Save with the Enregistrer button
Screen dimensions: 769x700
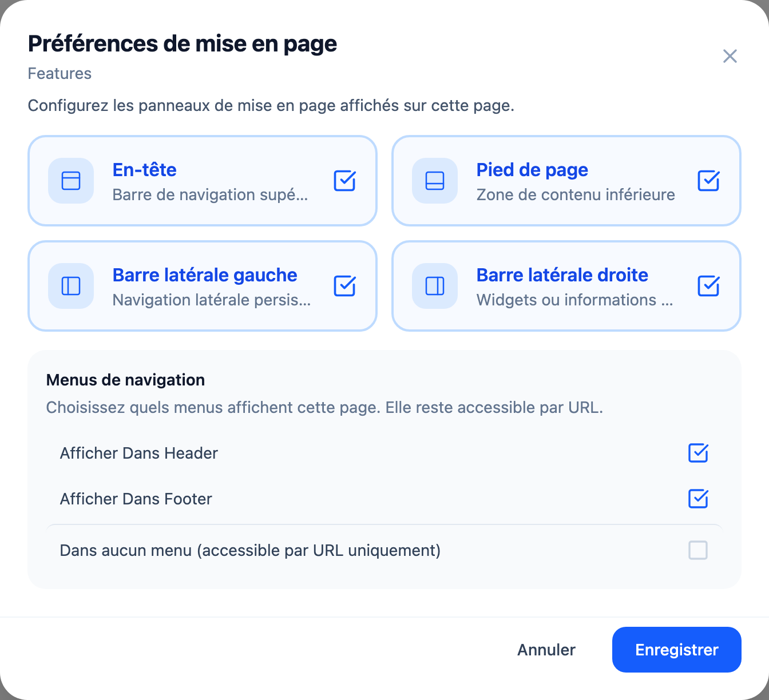(677, 650)
